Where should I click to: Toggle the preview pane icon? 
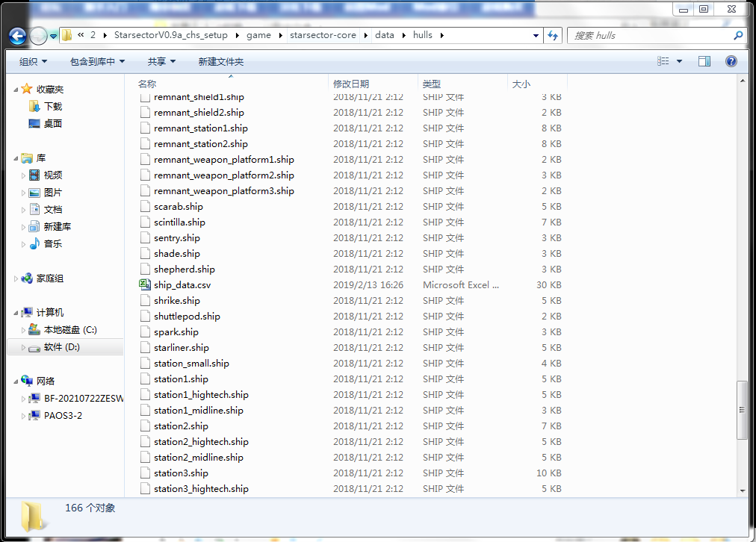[704, 61]
